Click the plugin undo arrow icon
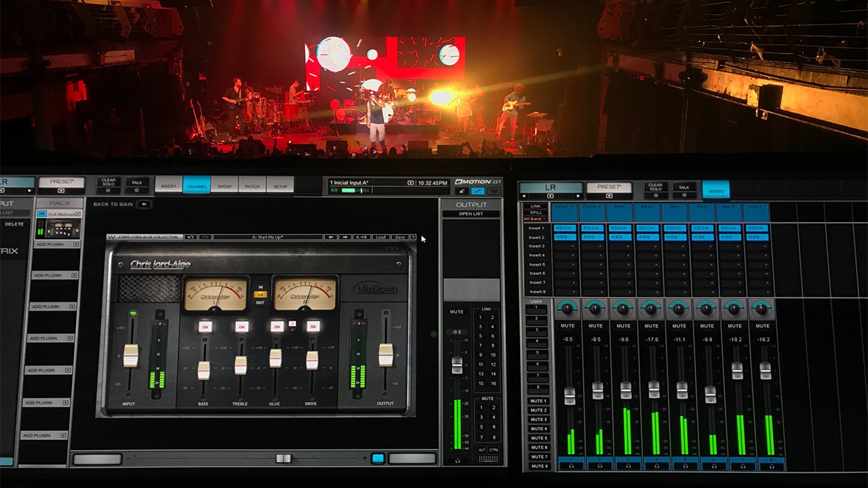Viewport: 868px width, 488px height. point(191,237)
